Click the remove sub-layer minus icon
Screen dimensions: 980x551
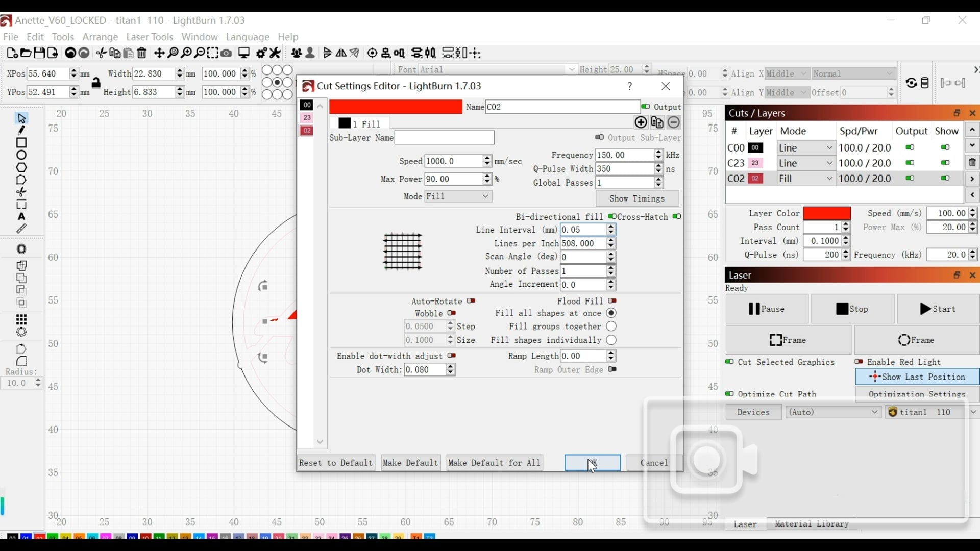pos(674,122)
